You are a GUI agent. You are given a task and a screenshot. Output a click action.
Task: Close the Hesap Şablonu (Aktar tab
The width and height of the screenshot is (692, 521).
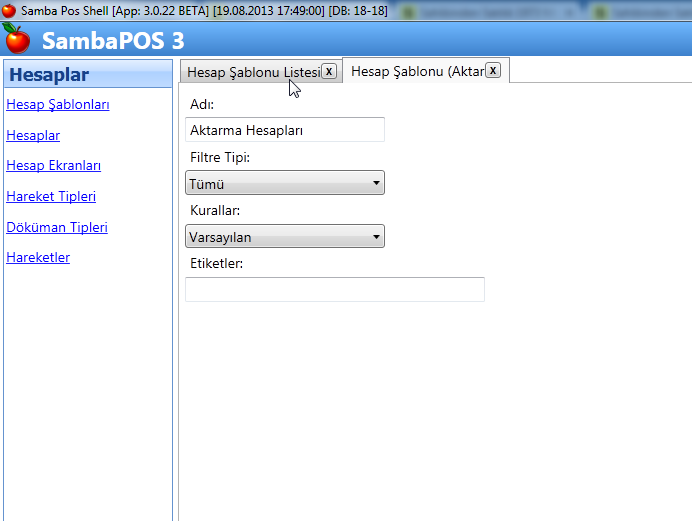click(493, 70)
